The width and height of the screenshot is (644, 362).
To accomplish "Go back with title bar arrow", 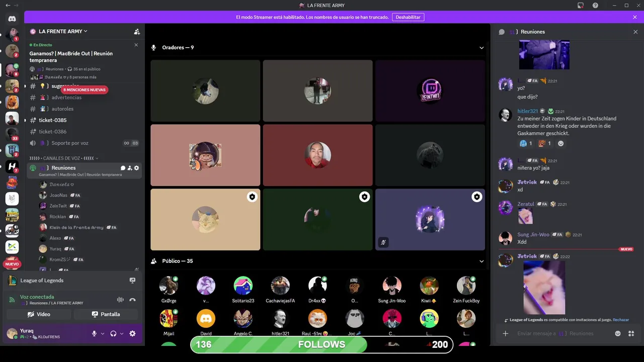I will [x=8, y=6].
